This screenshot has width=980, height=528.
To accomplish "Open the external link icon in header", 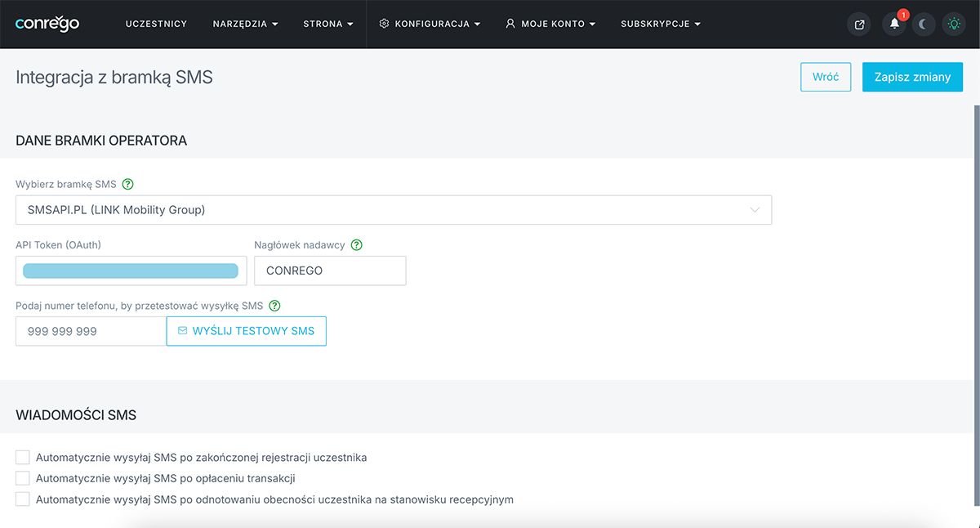I will point(859,25).
